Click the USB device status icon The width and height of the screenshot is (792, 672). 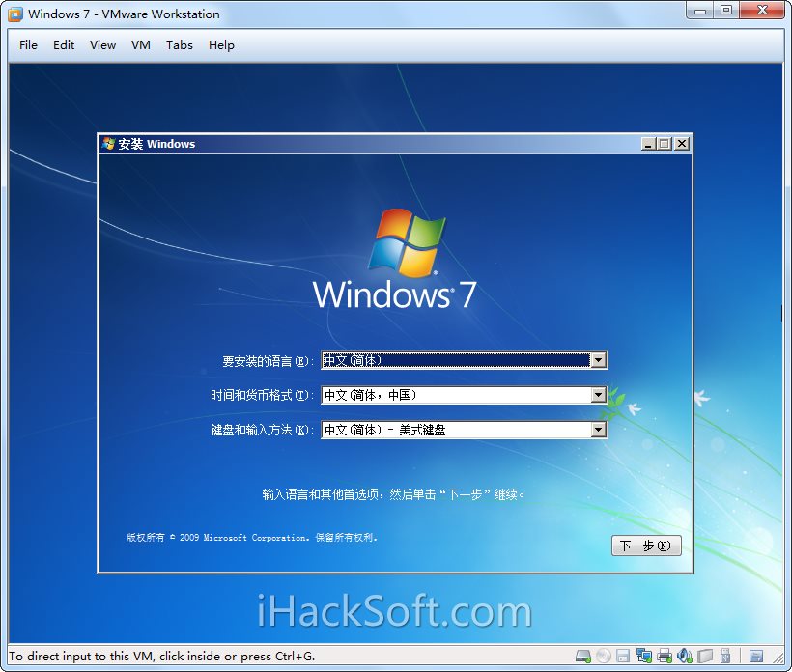(x=726, y=656)
